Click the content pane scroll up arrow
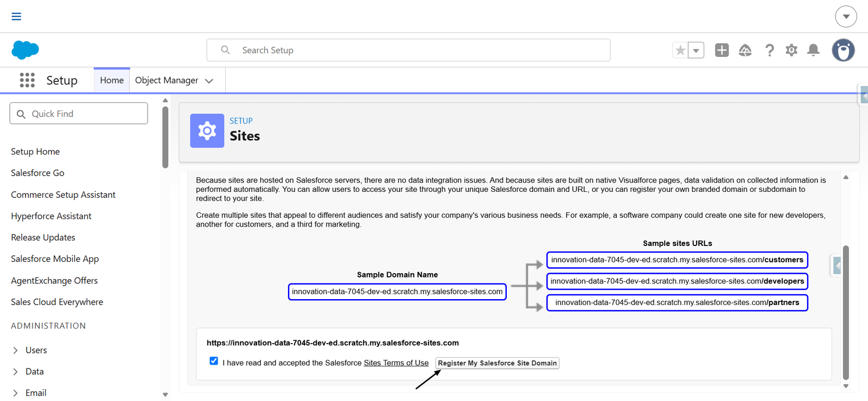 [x=846, y=177]
